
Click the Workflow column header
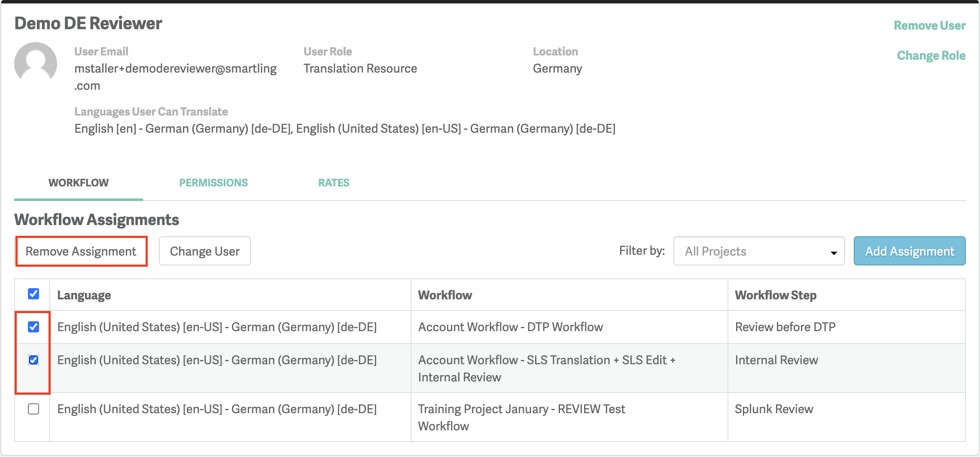445,295
